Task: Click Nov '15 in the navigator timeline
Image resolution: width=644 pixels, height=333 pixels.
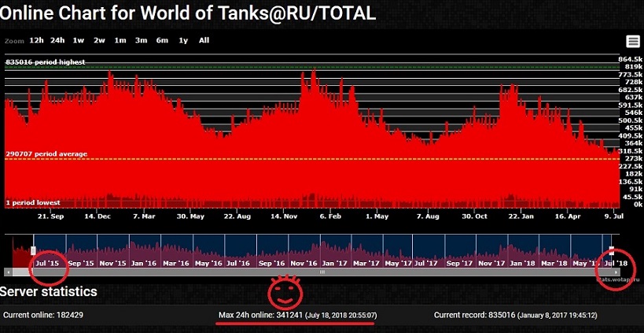Action: pyautogui.click(x=113, y=263)
